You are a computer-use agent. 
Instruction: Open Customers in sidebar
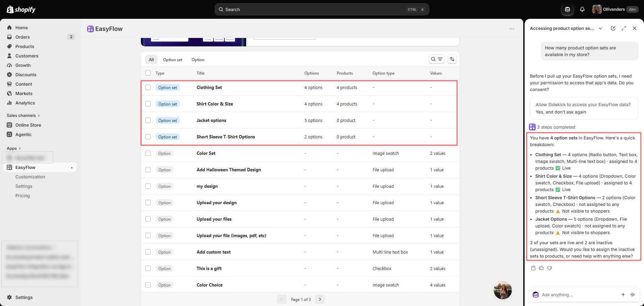point(27,56)
